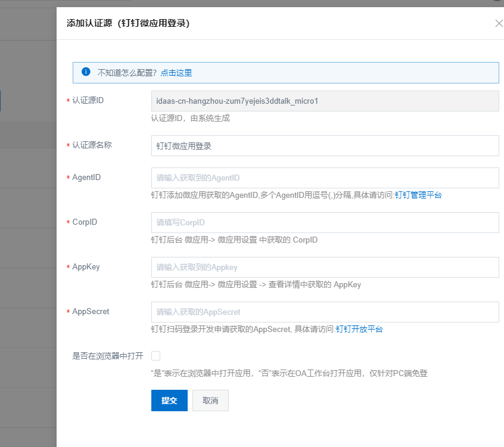This screenshot has width=504, height=447.
Task: Close the 添加认证源 dialog with the X icon
Action: point(499,23)
